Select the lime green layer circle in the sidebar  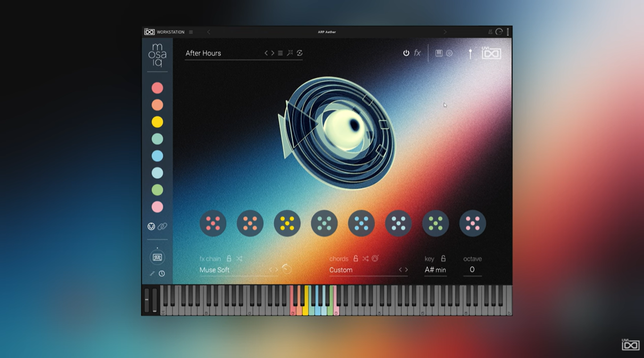click(x=157, y=190)
